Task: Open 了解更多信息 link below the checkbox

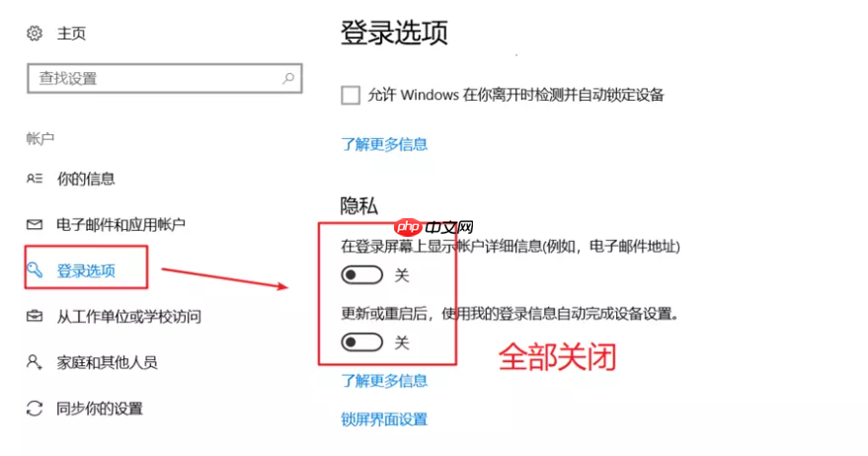Action: point(384,144)
